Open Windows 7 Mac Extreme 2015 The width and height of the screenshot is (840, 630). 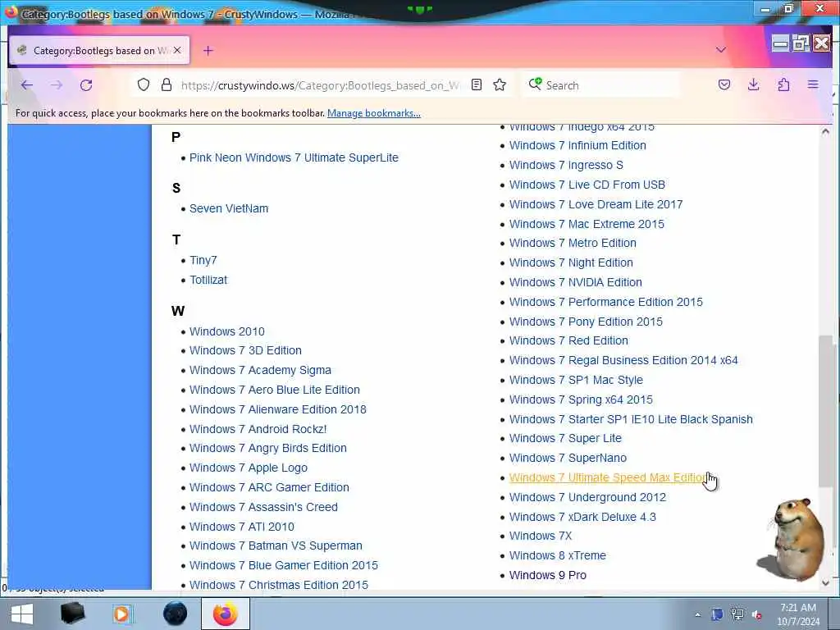tap(587, 224)
